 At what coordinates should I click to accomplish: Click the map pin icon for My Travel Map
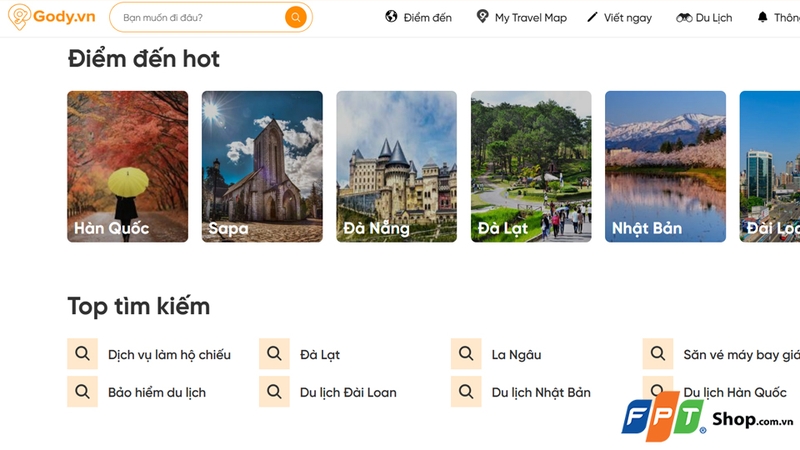coord(483,17)
